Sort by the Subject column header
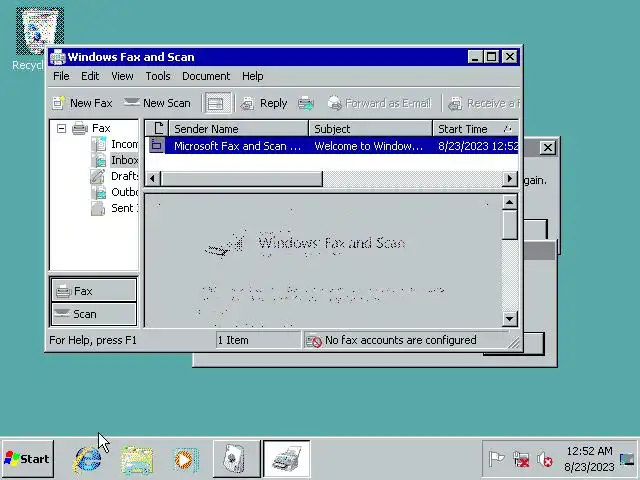Screen dimensions: 640x480 tap(371, 129)
